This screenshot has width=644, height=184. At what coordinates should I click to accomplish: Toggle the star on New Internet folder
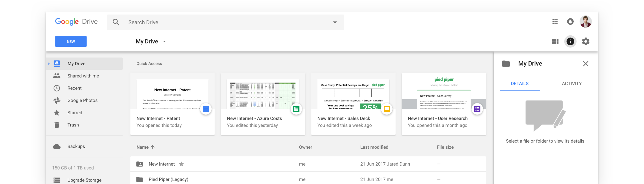click(181, 164)
